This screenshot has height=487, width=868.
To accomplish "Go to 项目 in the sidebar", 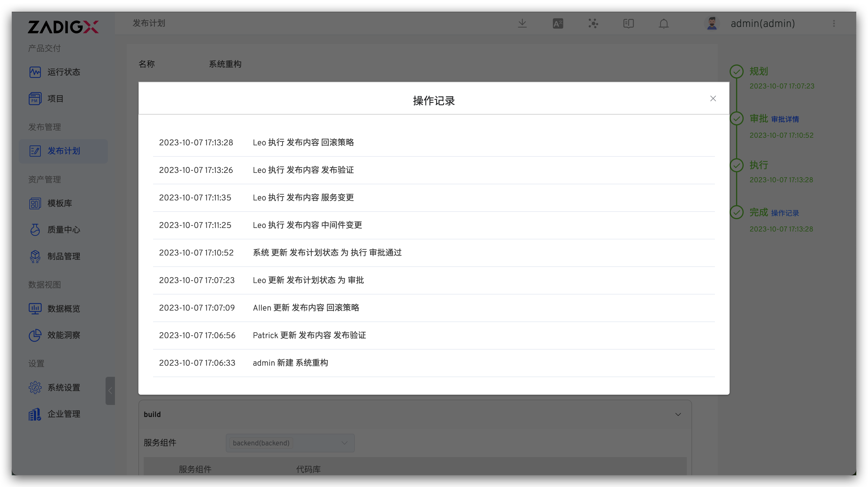I will click(55, 99).
